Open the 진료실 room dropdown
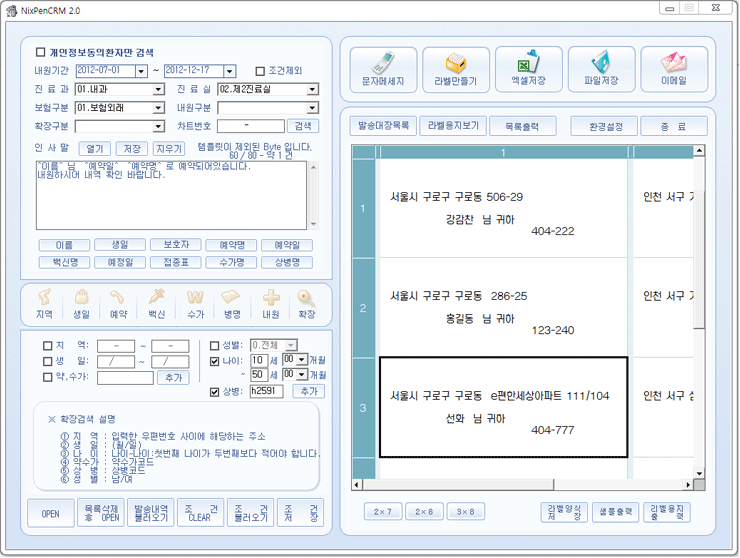Viewport: 740px width, 558px height. [313, 90]
